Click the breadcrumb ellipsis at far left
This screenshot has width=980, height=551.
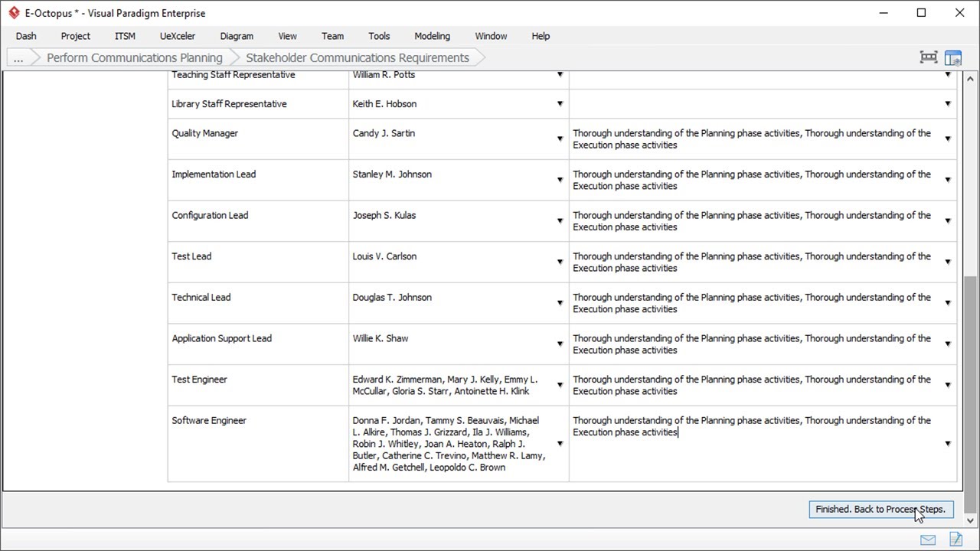[x=18, y=58]
